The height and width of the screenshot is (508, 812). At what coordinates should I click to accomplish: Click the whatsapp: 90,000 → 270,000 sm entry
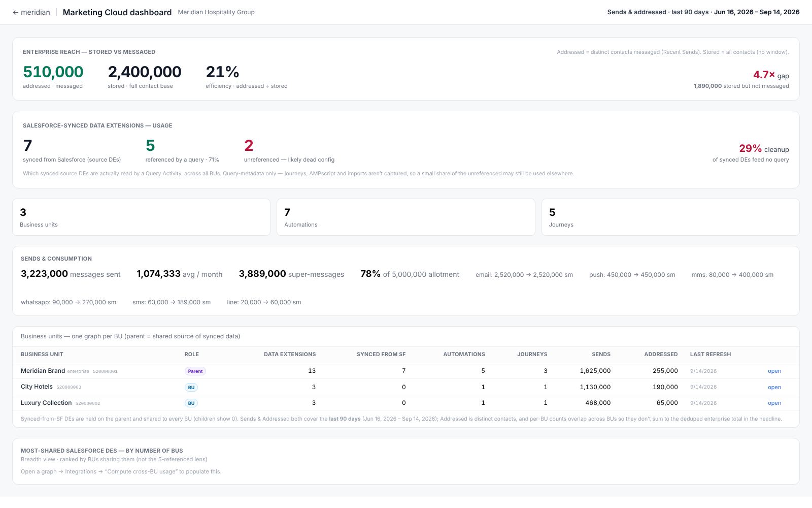(69, 302)
